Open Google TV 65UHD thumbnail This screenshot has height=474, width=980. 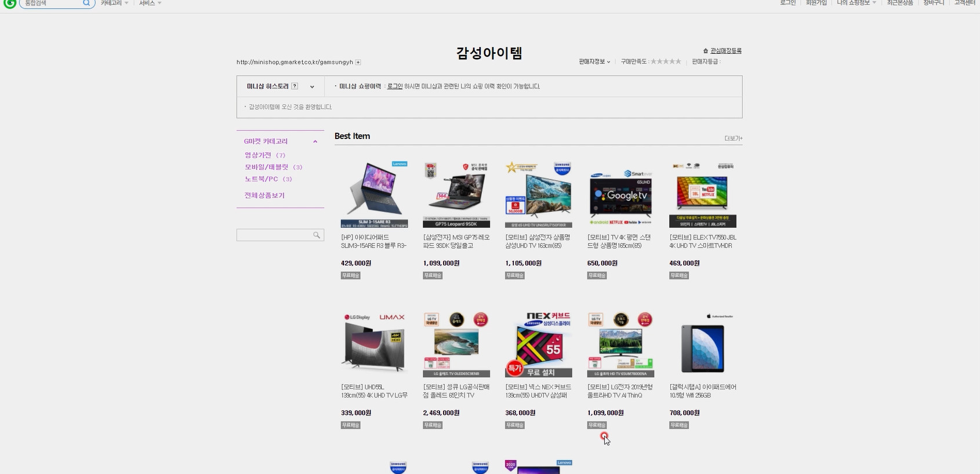620,194
